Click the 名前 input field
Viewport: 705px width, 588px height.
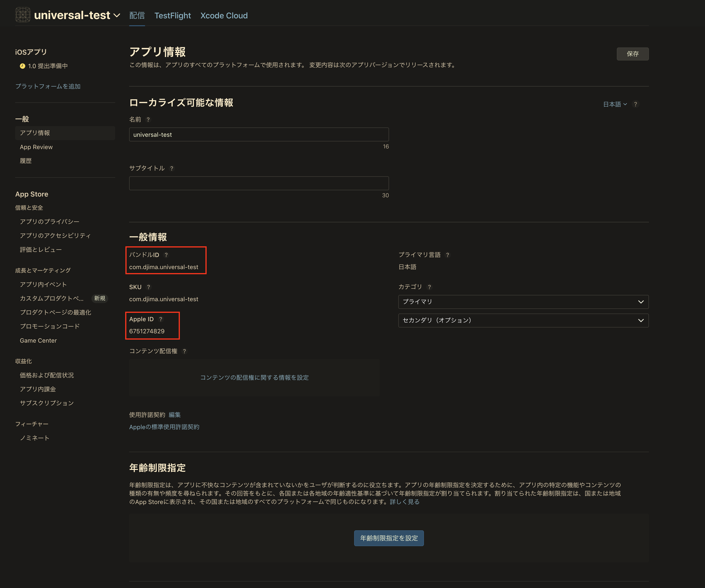pyautogui.click(x=259, y=134)
